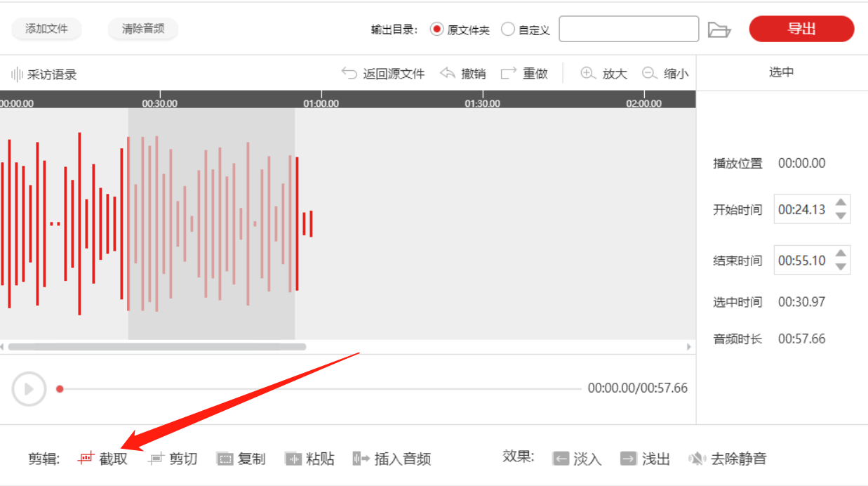This screenshot has width=868, height=486.
Task: Decrease 结束时间 with the down arrow
Action: click(x=841, y=267)
